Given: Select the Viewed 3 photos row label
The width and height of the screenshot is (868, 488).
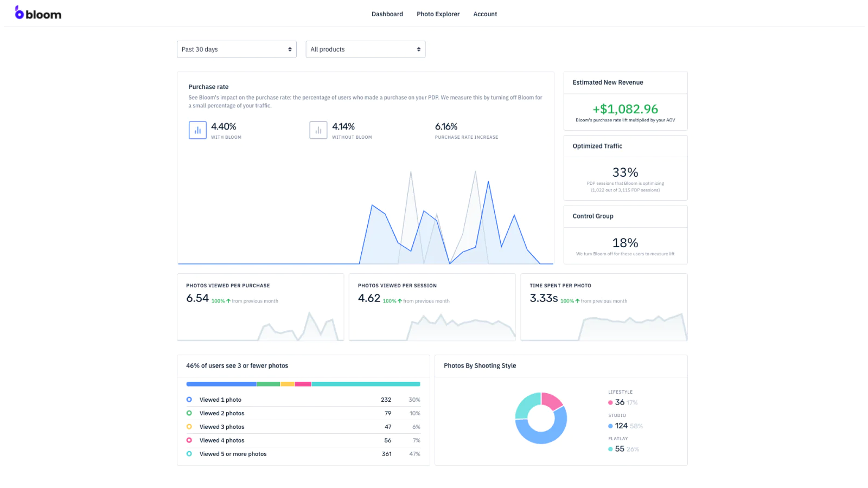Looking at the screenshot, I should click(222, 427).
